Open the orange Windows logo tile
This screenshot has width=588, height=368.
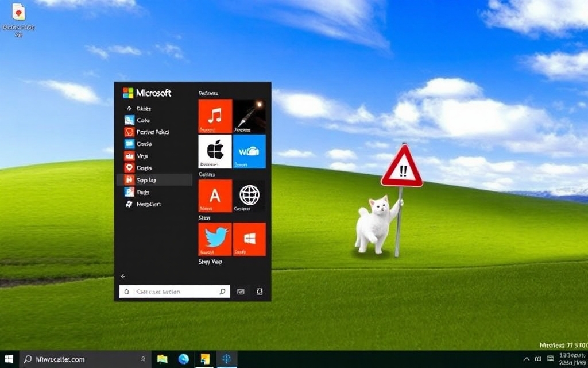click(x=249, y=239)
